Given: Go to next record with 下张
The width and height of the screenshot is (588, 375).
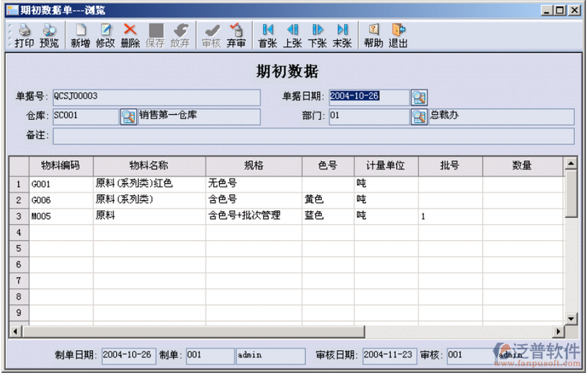Looking at the screenshot, I should [x=318, y=35].
